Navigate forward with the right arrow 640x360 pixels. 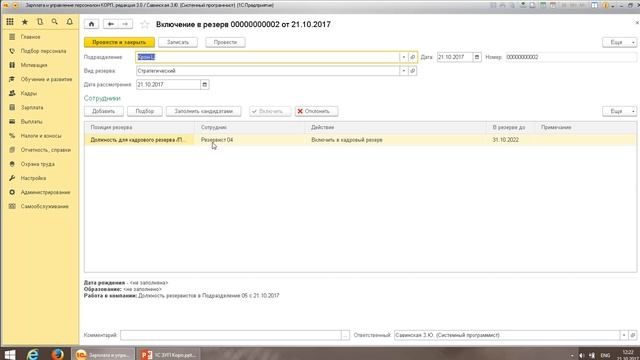(125, 24)
